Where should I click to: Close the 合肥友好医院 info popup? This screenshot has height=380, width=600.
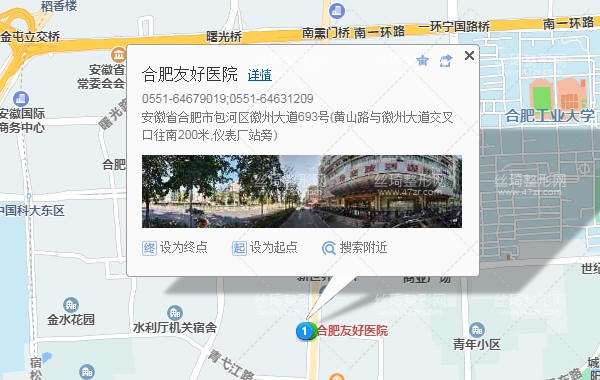pyautogui.click(x=470, y=55)
